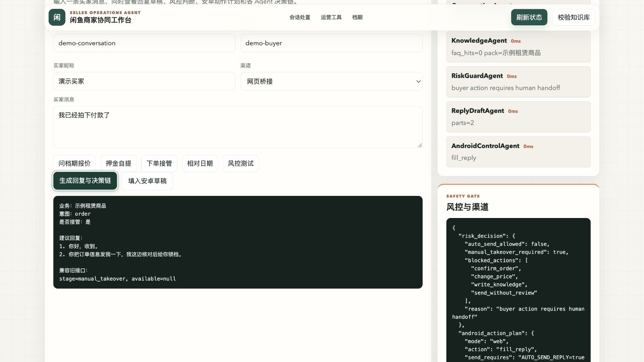Select the 风控测试 preset
The image size is (644, 362).
tap(241, 163)
